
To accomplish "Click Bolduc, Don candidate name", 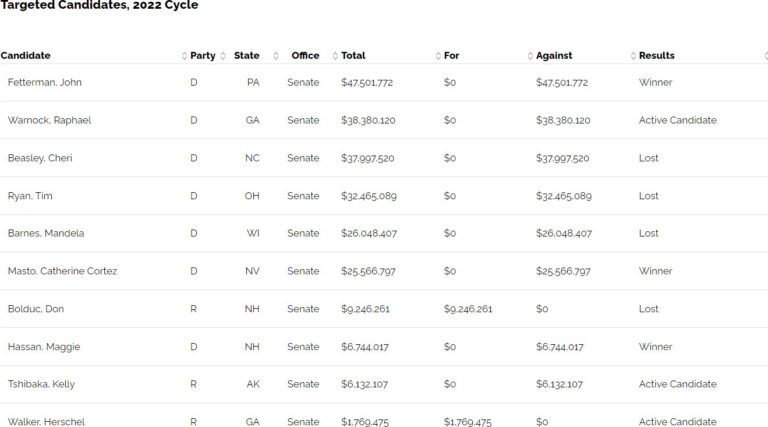I will [36, 308].
